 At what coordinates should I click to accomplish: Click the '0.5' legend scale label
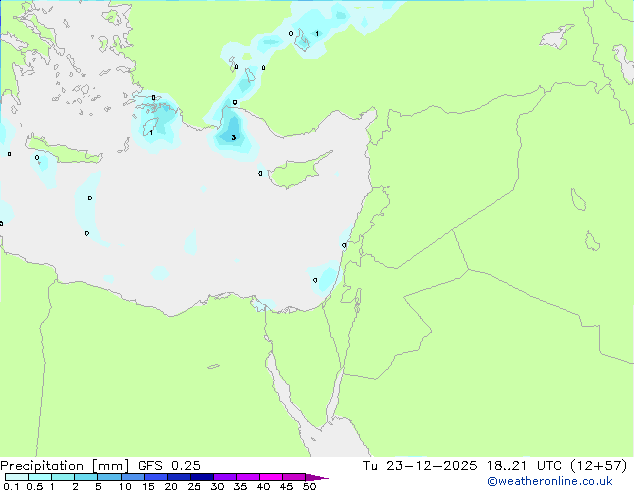point(34,486)
